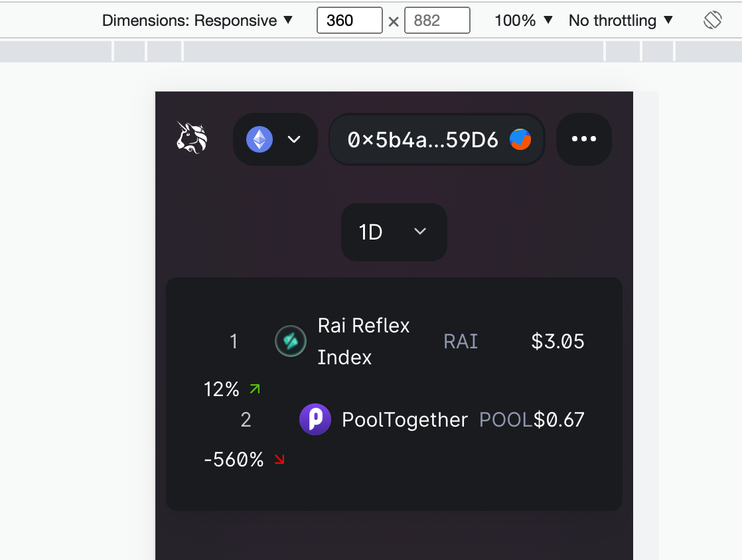The image size is (742, 560).
Task: Open the Ethereum network selector dropdown
Action: point(275,139)
